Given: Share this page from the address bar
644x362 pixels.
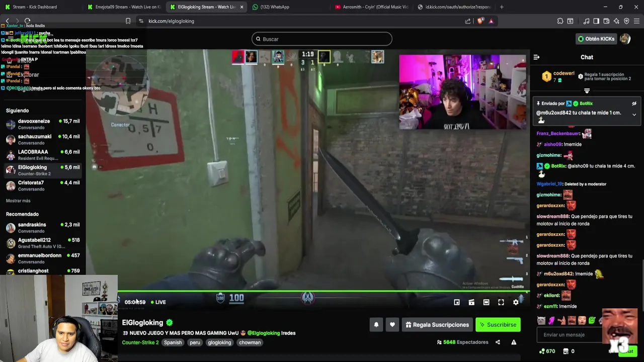Looking at the screenshot, I should click(x=468, y=21).
